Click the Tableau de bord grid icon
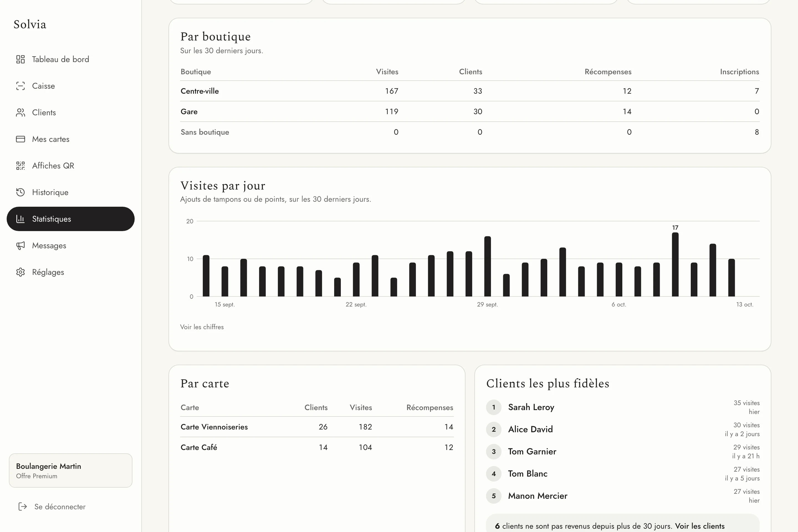This screenshot has width=798, height=532. [x=20, y=59]
